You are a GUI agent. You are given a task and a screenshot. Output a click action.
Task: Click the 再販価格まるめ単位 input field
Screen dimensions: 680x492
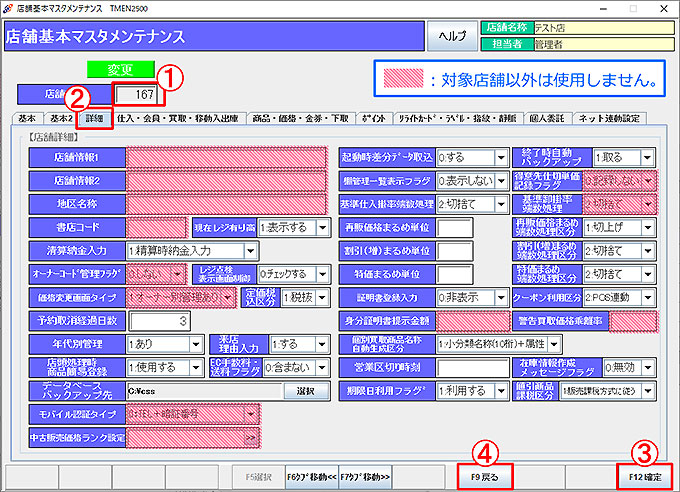[454, 227]
